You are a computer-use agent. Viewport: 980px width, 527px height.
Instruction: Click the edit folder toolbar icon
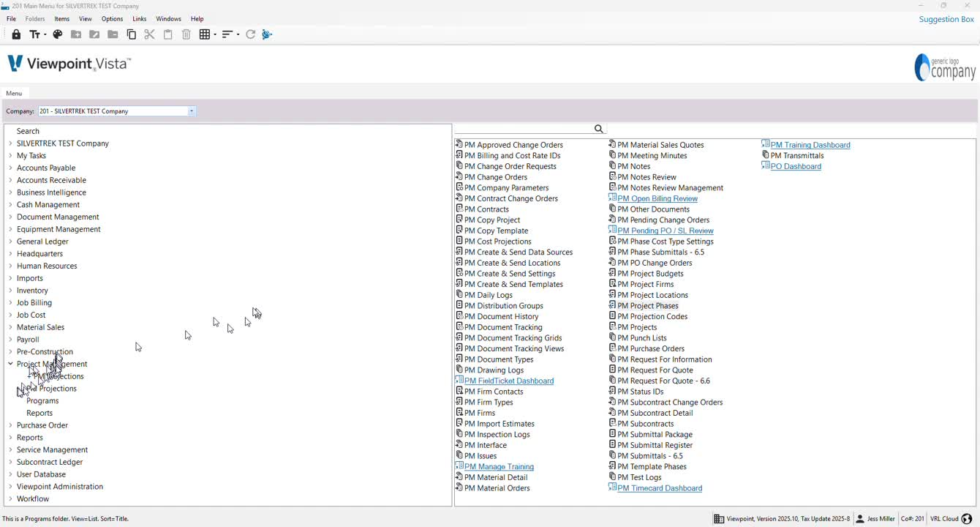click(x=94, y=34)
